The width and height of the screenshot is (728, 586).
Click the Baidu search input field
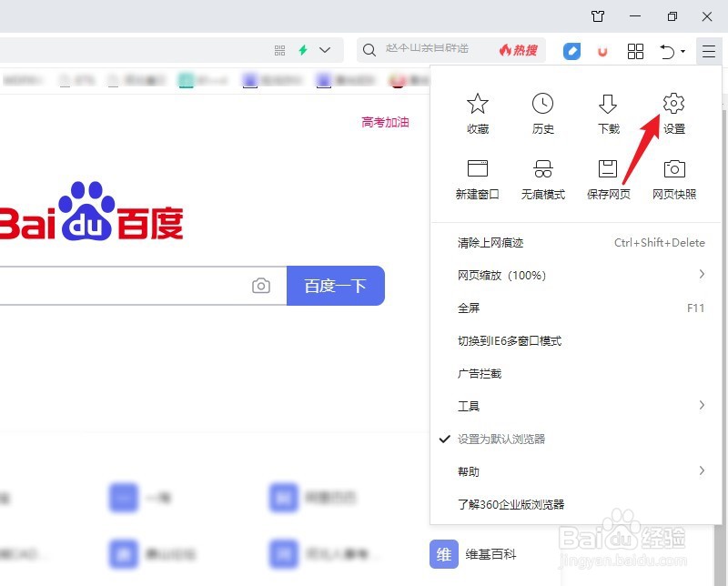pos(143,286)
